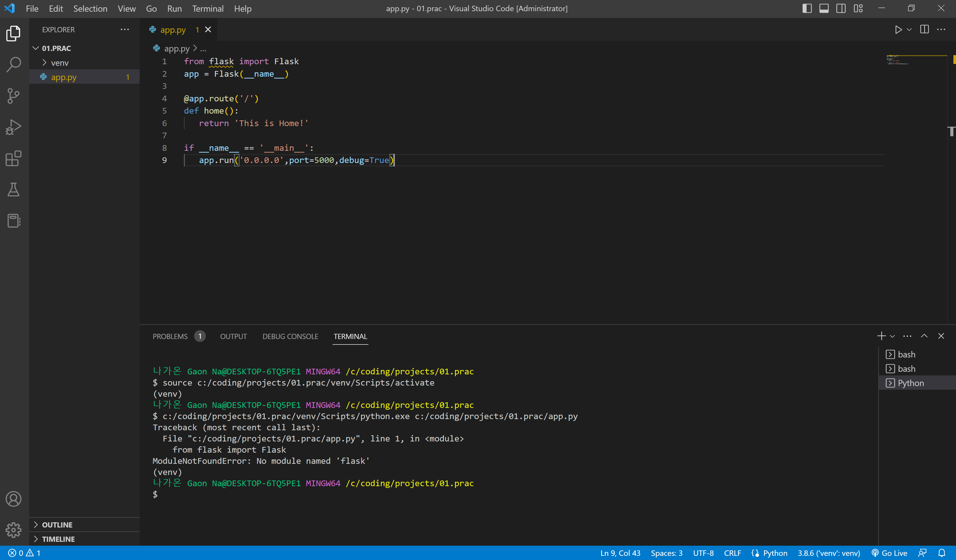Toggle the primary side bar

point(807,8)
